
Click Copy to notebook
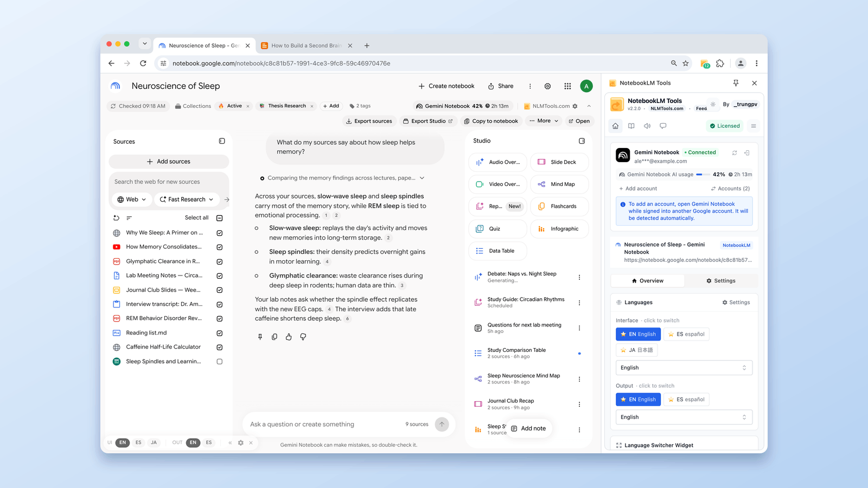tap(490, 121)
